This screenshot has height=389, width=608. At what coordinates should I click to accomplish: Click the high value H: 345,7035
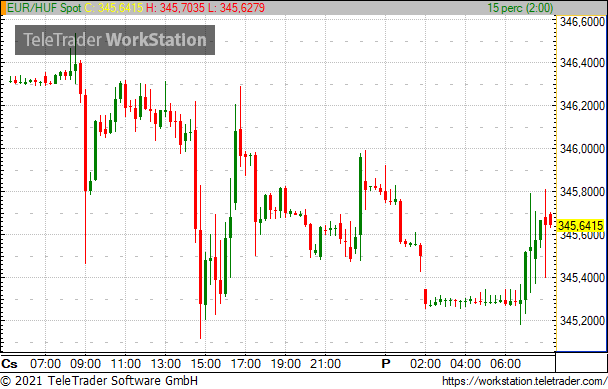pos(176,7)
